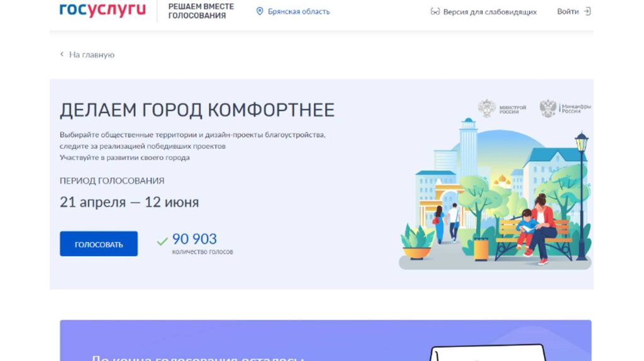Go back via На главную
This screenshot has height=361, width=644.
(x=92, y=55)
